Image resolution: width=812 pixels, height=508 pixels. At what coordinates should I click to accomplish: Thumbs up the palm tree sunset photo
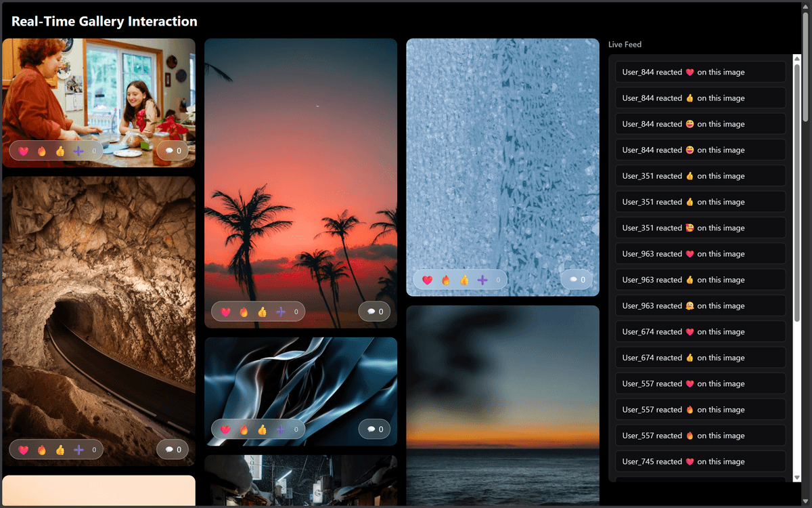pyautogui.click(x=262, y=312)
